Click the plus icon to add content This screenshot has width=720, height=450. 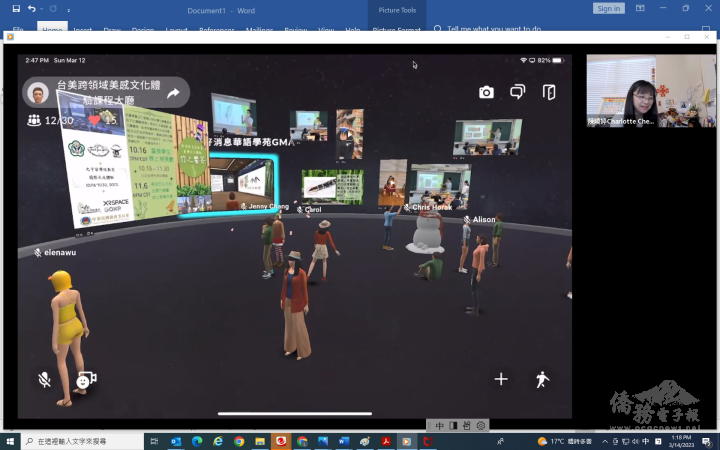[x=501, y=379]
